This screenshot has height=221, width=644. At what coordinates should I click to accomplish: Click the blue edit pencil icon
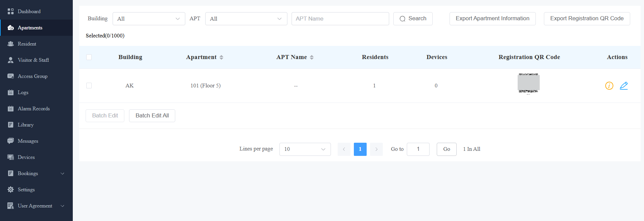pyautogui.click(x=624, y=86)
